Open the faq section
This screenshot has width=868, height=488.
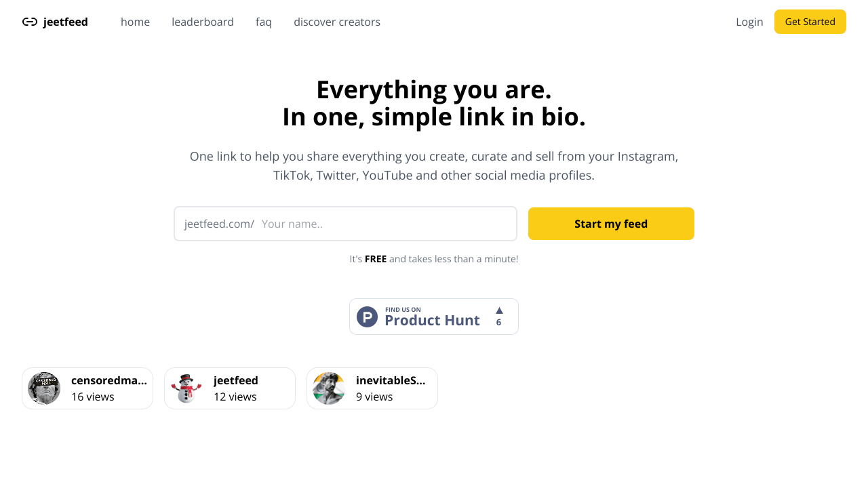(264, 22)
